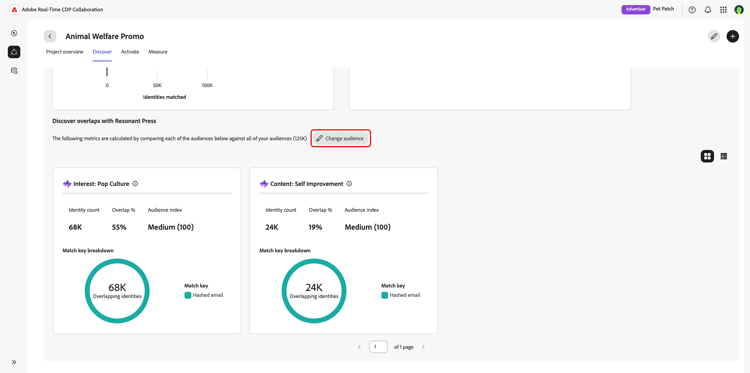
Task: Switch to table list view
Action: tap(724, 156)
